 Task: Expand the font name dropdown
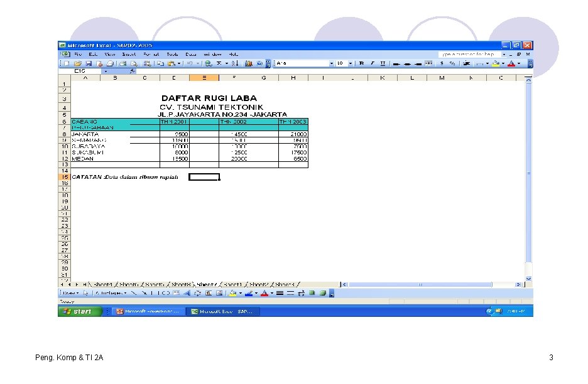pyautogui.click(x=331, y=64)
